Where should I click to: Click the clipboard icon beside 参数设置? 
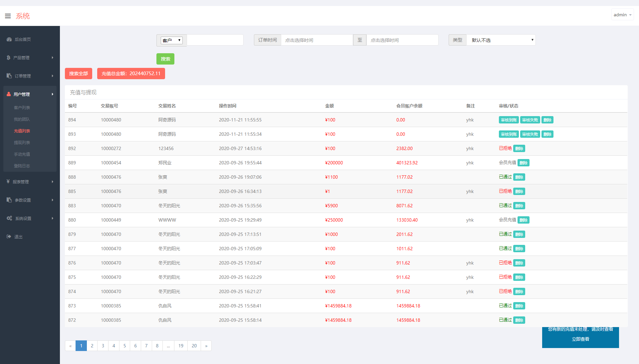[x=9, y=200]
